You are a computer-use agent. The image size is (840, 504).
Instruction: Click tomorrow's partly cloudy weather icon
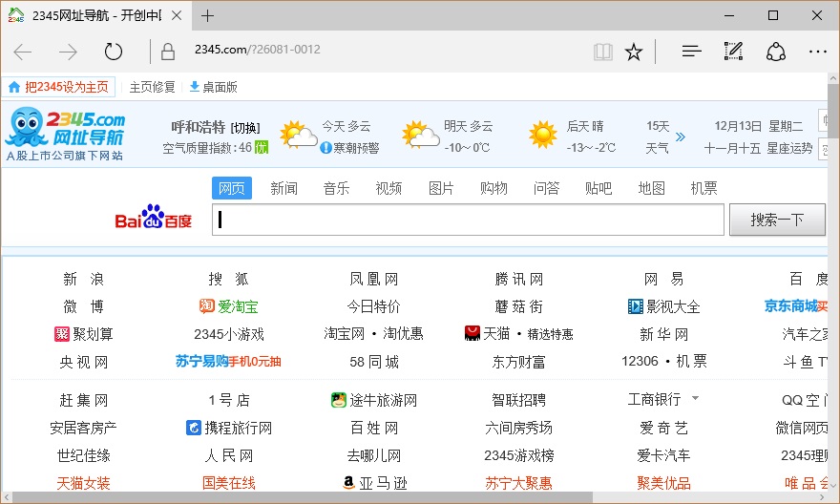[x=421, y=134]
